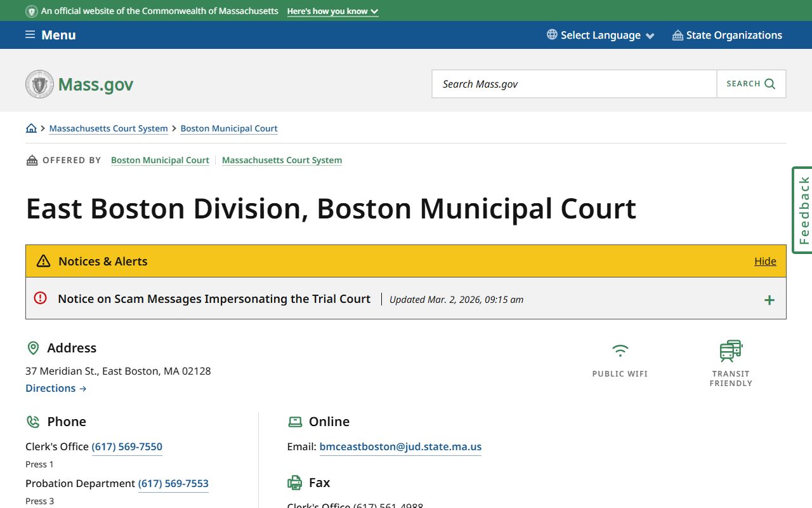Click the Fax printer icon
The height and width of the screenshot is (508, 812).
pyautogui.click(x=295, y=483)
